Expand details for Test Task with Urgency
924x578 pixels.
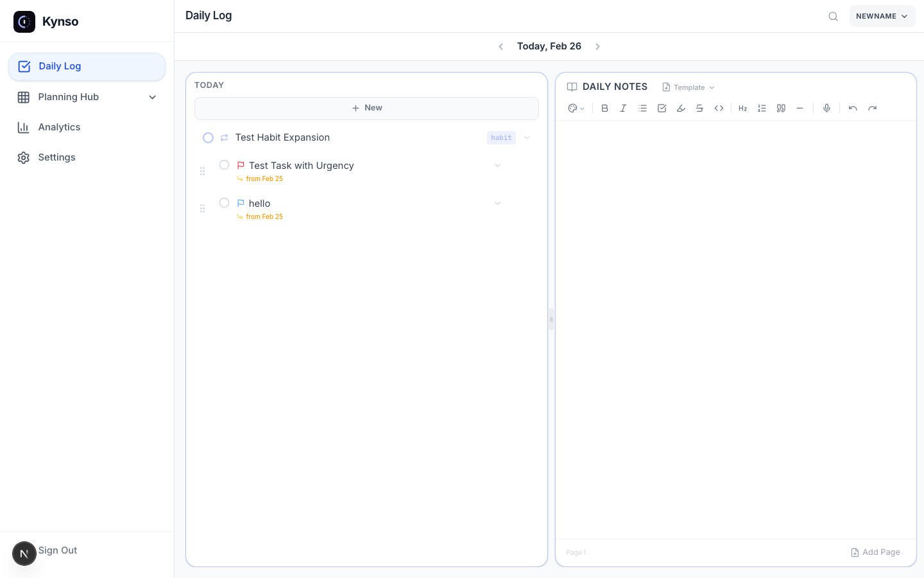(x=497, y=165)
